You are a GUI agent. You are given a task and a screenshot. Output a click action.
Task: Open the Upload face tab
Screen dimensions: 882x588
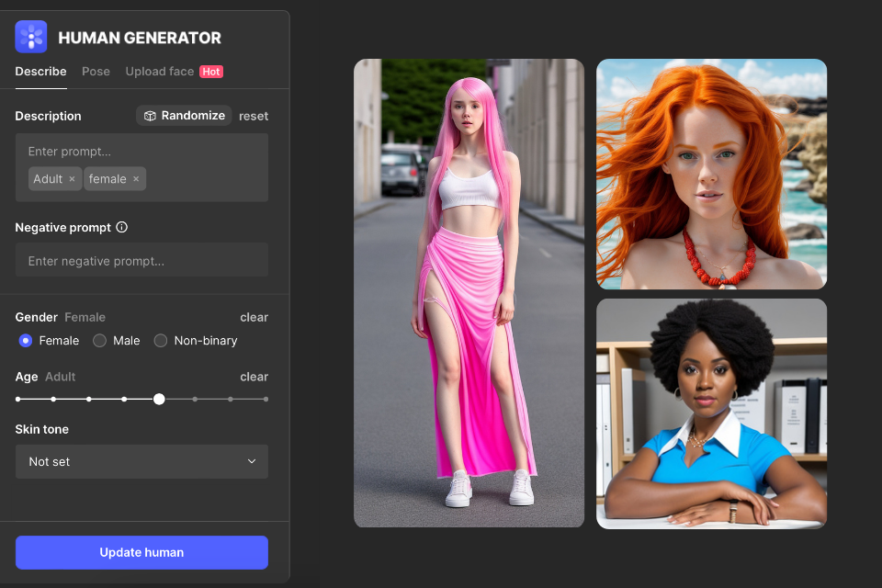(x=160, y=72)
